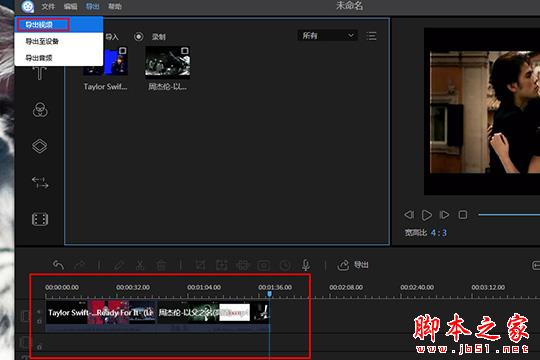
Task: Switch media library to list view
Action: (371, 36)
